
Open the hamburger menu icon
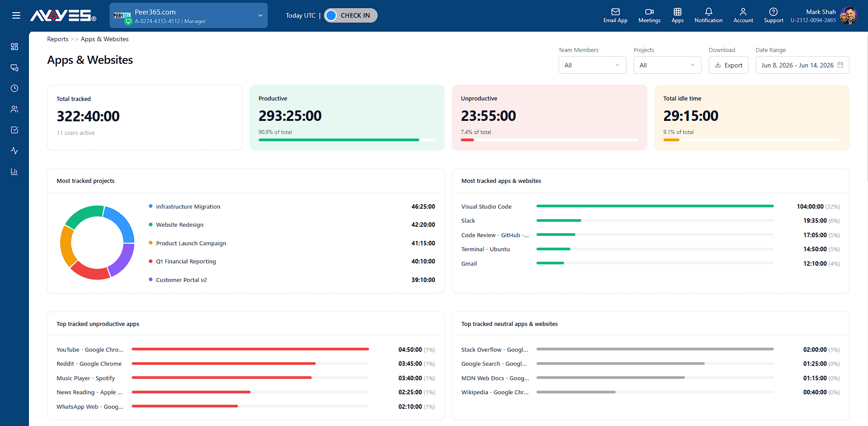coord(16,15)
